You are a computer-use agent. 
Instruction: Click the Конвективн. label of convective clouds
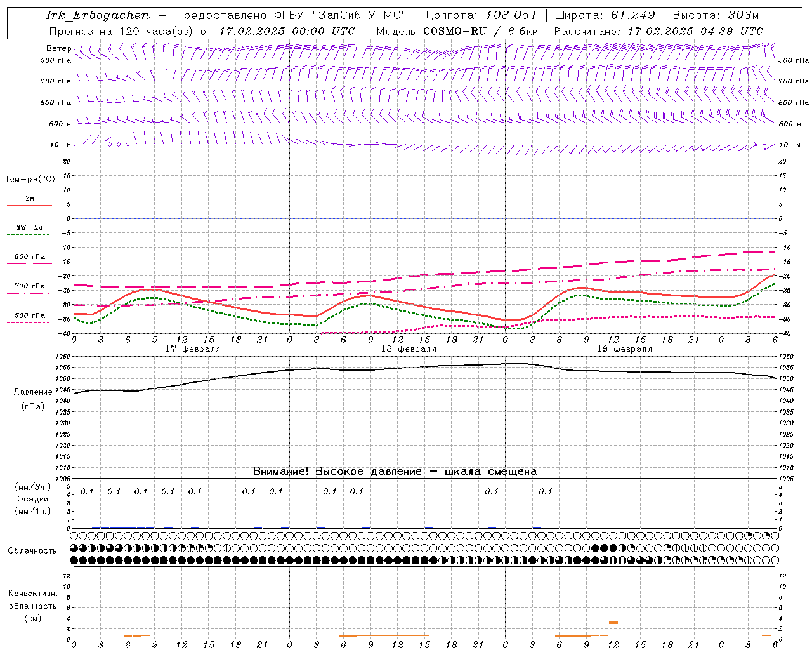(x=33, y=594)
